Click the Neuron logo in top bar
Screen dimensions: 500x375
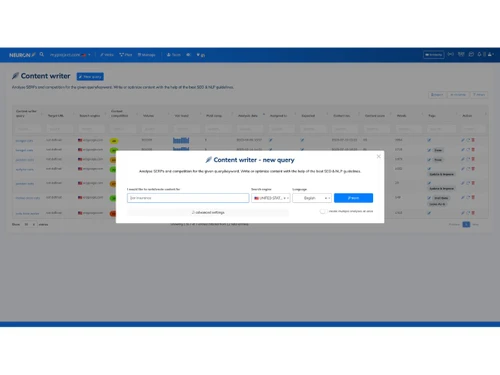(22, 55)
